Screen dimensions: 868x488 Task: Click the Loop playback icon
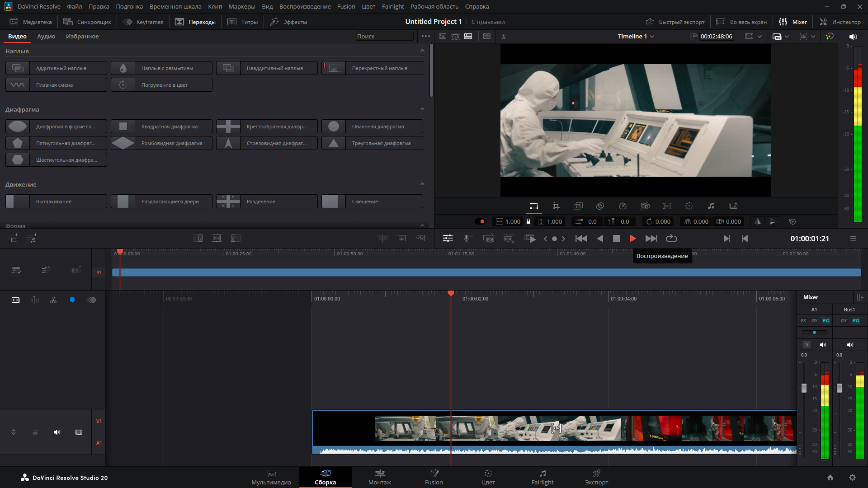[x=671, y=239]
